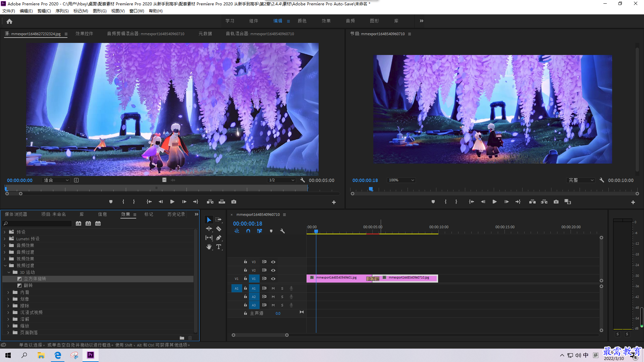
Task: Click the effects panel search field
Action: [x=37, y=223]
